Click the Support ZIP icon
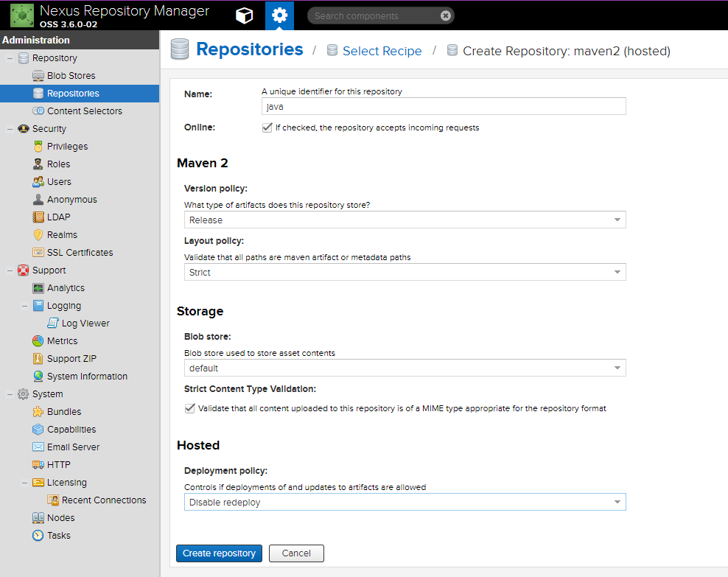Viewport: 728px width, 577px height. (x=38, y=358)
